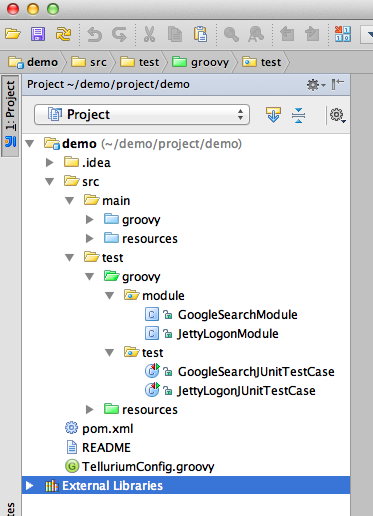
Task: Click last test breadcrumb item
Action: [x=262, y=62]
